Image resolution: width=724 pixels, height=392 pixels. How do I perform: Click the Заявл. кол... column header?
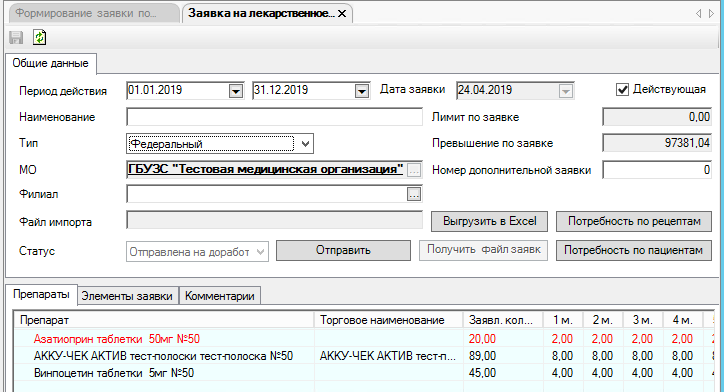(502, 320)
